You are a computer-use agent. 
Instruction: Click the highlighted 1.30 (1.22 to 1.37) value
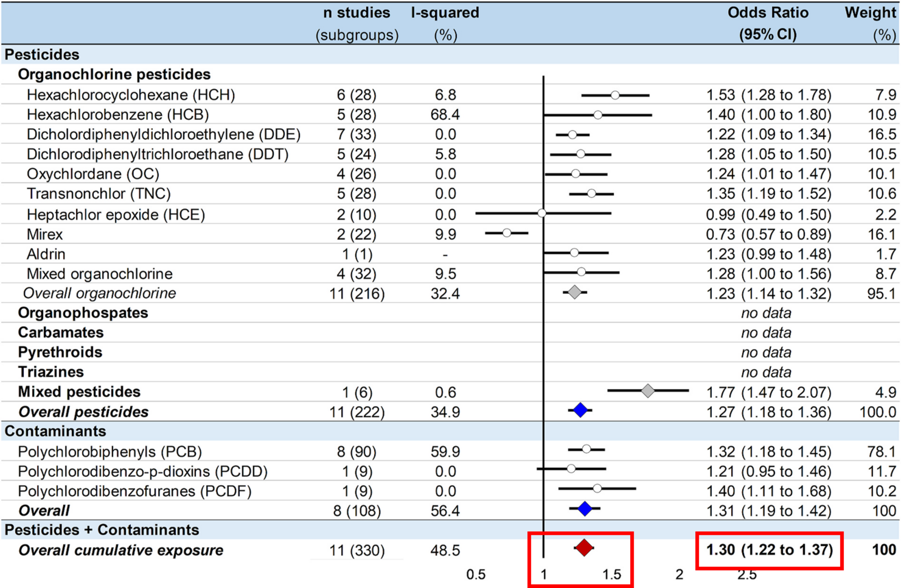[x=770, y=550]
